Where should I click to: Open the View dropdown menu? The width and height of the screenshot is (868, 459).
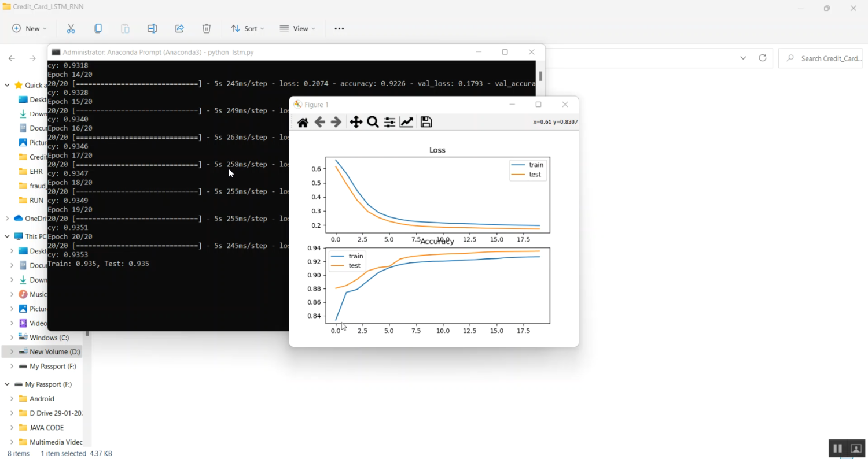pos(297,28)
